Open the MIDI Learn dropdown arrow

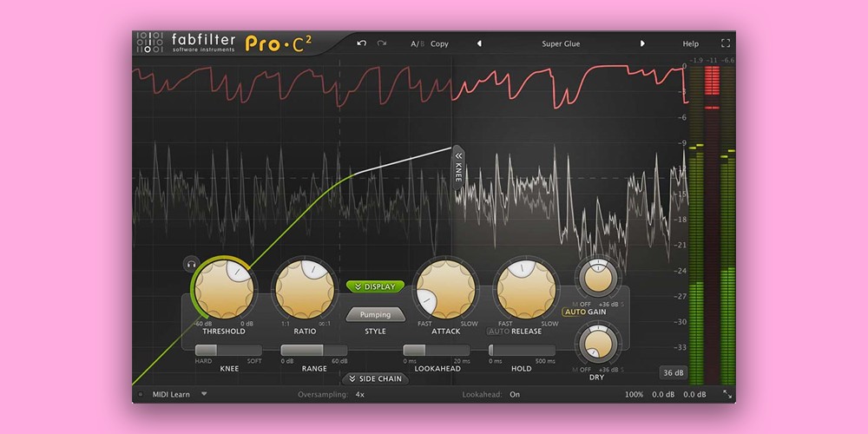click(x=204, y=394)
